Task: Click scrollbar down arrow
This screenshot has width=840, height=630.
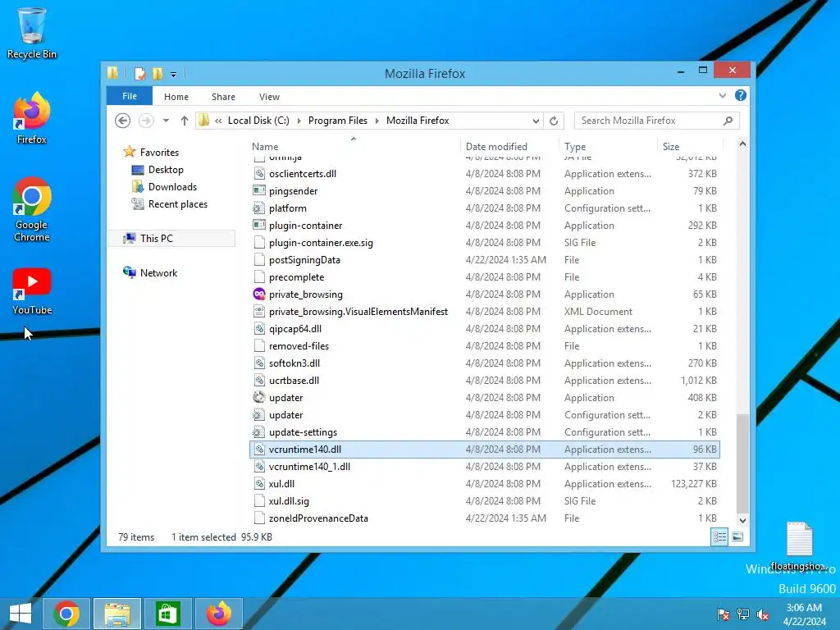Action: coord(742,520)
